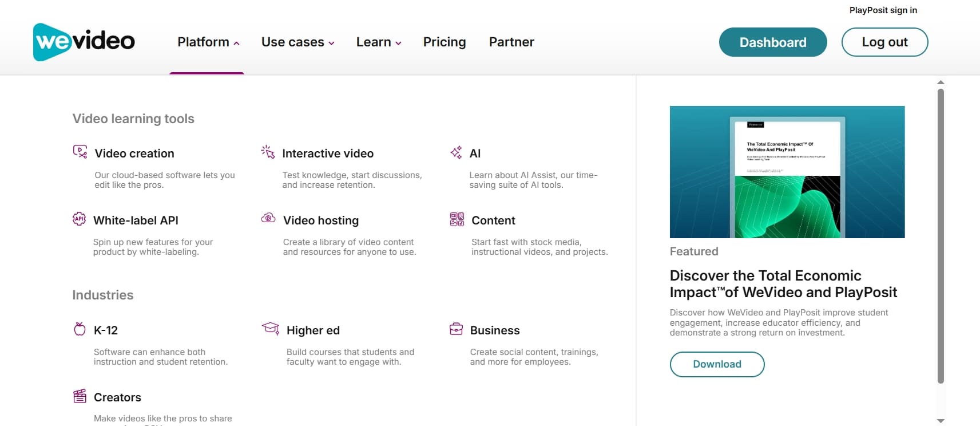This screenshot has height=426, width=980.
Task: Expand the Learn dropdown chevron
Action: [x=398, y=43]
